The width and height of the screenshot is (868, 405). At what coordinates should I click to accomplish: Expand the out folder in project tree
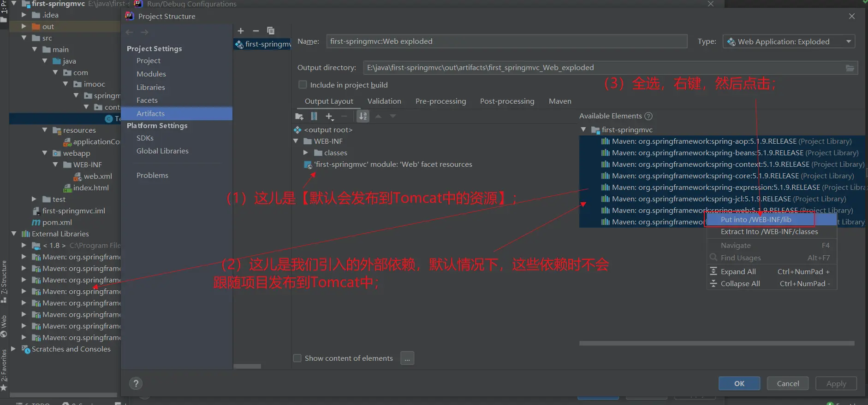[x=24, y=27]
